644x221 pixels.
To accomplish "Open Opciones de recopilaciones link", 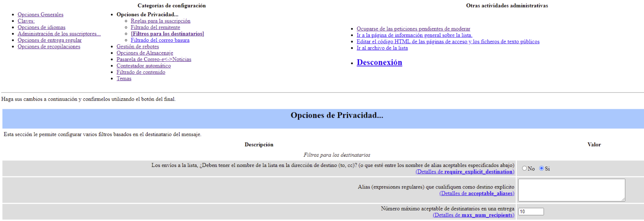I will [49, 47].
